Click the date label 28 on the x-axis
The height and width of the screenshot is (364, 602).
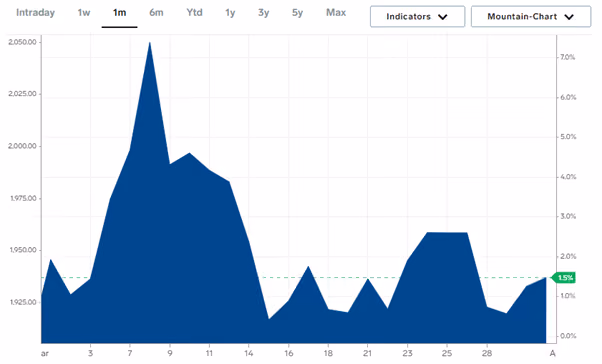pyautogui.click(x=487, y=353)
